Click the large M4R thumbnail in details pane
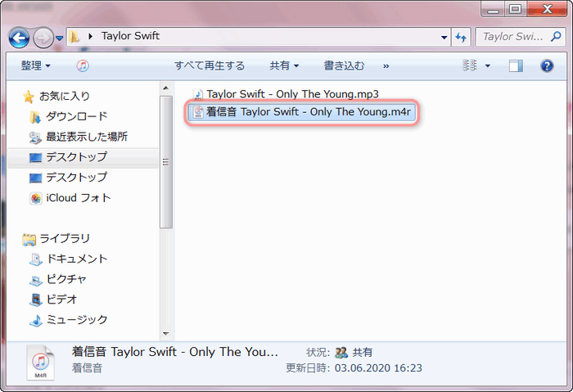 (x=40, y=363)
